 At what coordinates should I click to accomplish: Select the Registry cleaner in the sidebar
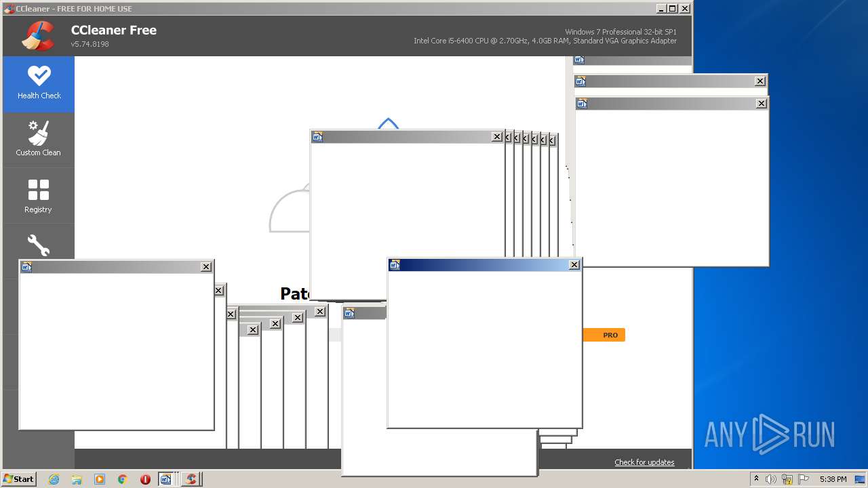click(x=39, y=197)
